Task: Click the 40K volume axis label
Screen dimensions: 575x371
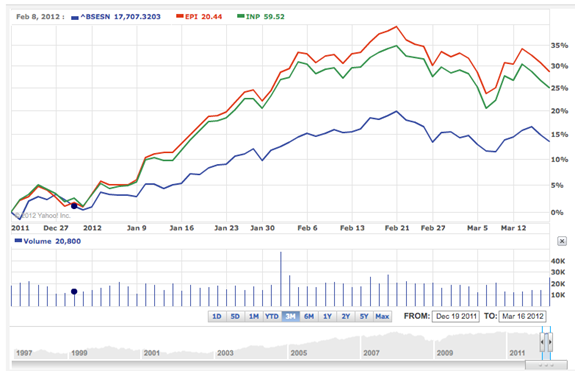Action: tap(558, 261)
